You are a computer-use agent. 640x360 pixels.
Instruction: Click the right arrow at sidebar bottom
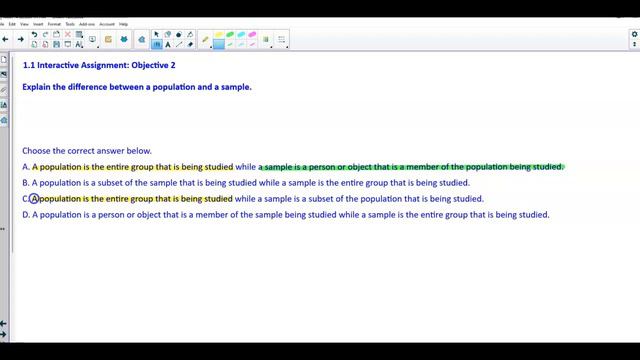(3, 335)
